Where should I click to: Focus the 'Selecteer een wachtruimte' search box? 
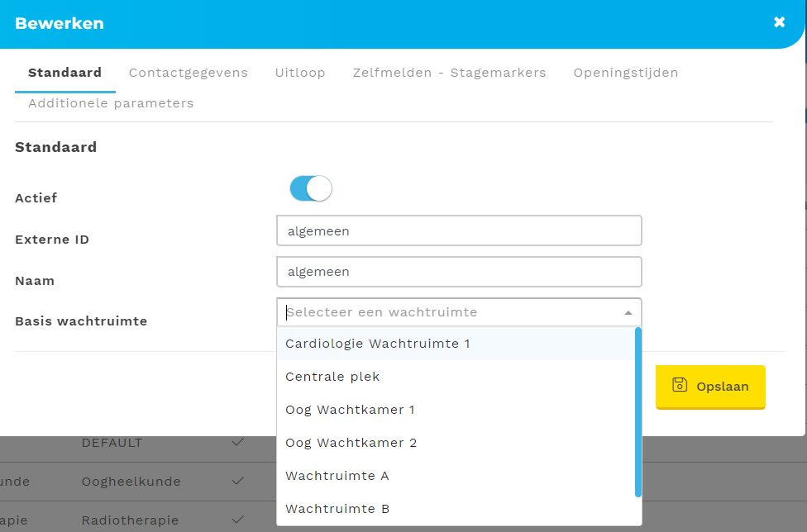click(446, 312)
